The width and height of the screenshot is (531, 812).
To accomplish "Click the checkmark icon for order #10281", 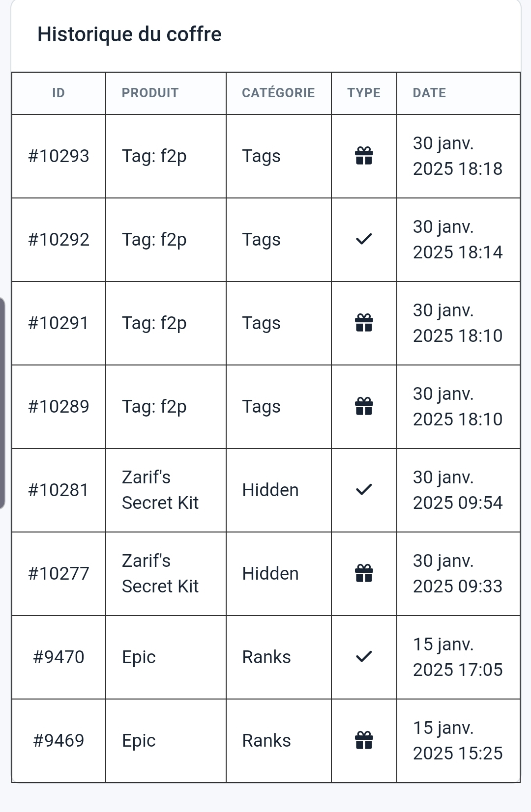I will click(x=364, y=490).
